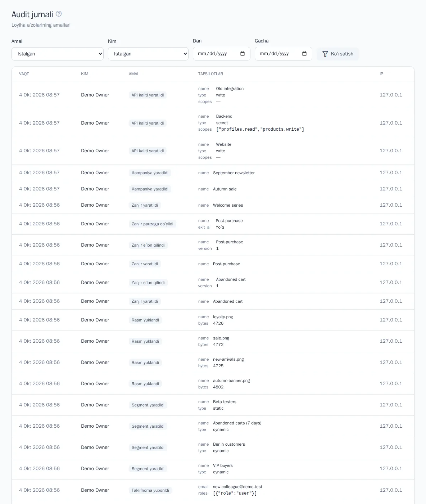Click the Beta testers segment name

tap(225, 402)
